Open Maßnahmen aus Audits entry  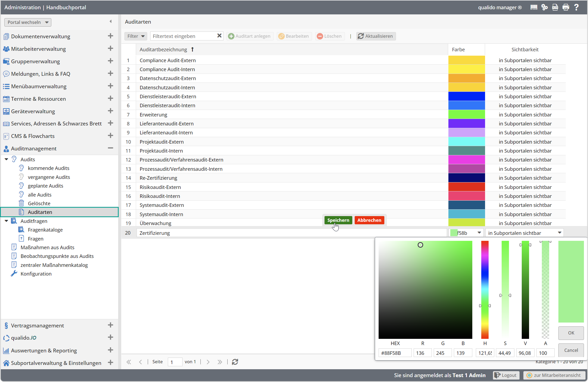(x=47, y=247)
